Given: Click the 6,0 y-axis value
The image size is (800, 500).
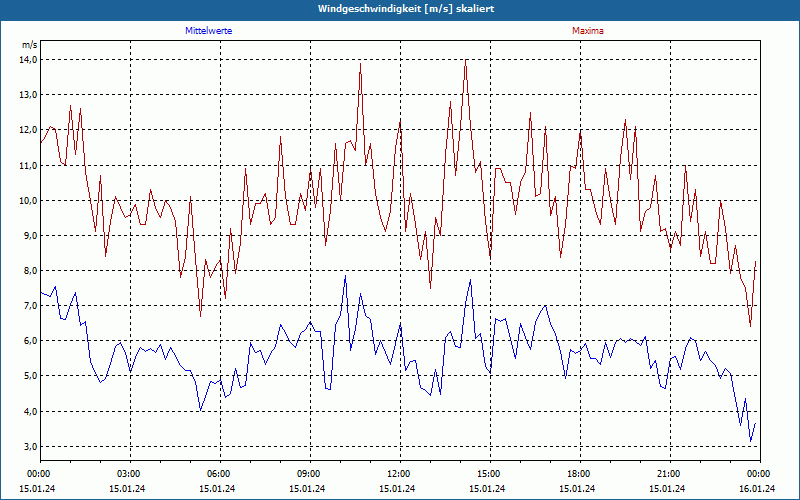Looking at the screenshot, I should click(31, 341).
